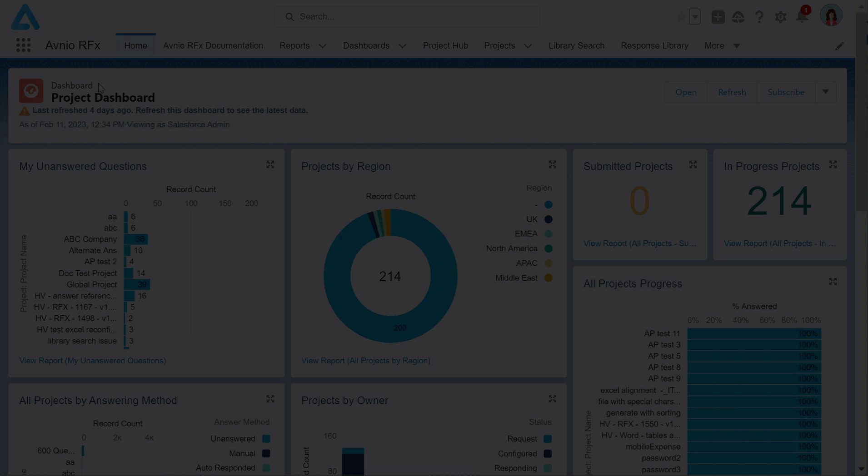Click the Middle East legend color swatch

pyautogui.click(x=549, y=278)
